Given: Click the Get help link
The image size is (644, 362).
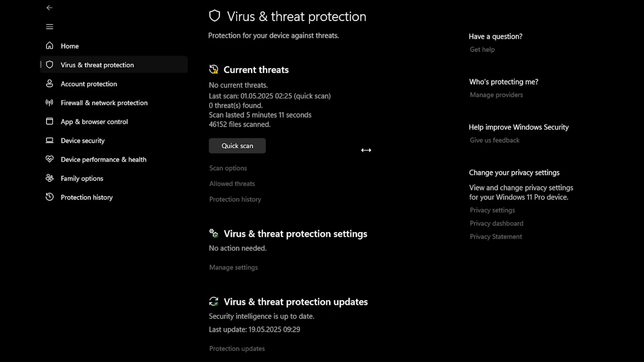Looking at the screenshot, I should tap(482, 50).
